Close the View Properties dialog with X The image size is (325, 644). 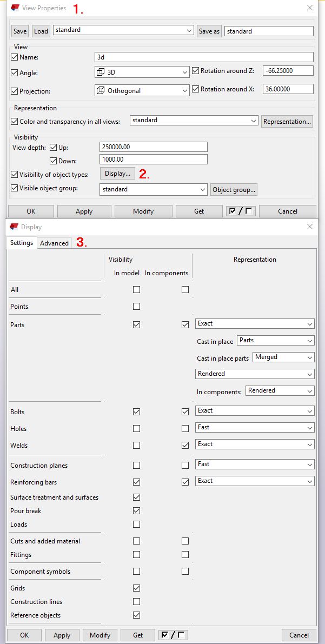(310, 8)
